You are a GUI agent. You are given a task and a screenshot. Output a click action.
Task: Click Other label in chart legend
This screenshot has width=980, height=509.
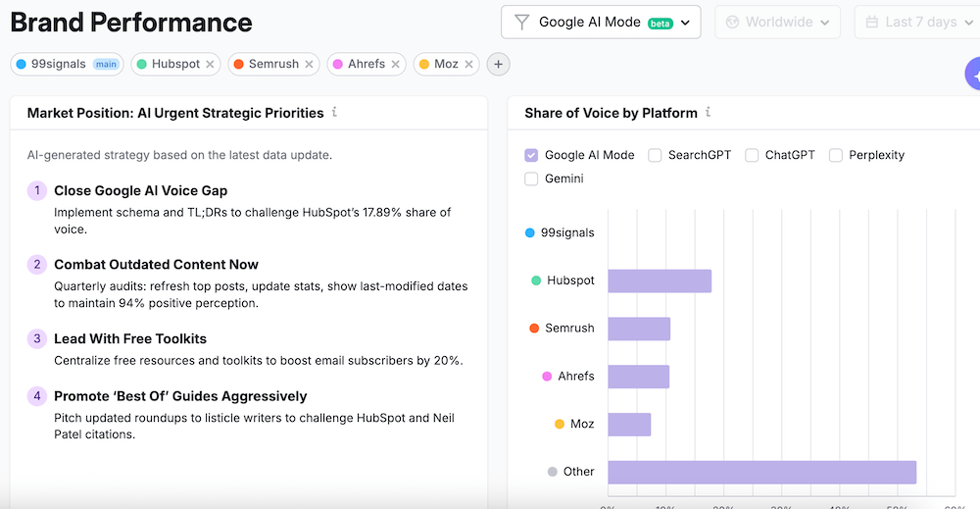(x=579, y=472)
